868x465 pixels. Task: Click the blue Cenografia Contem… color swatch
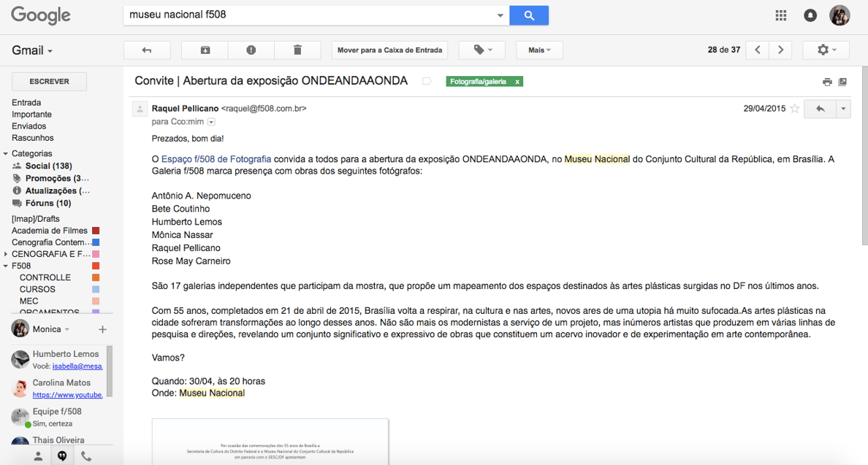tap(96, 242)
